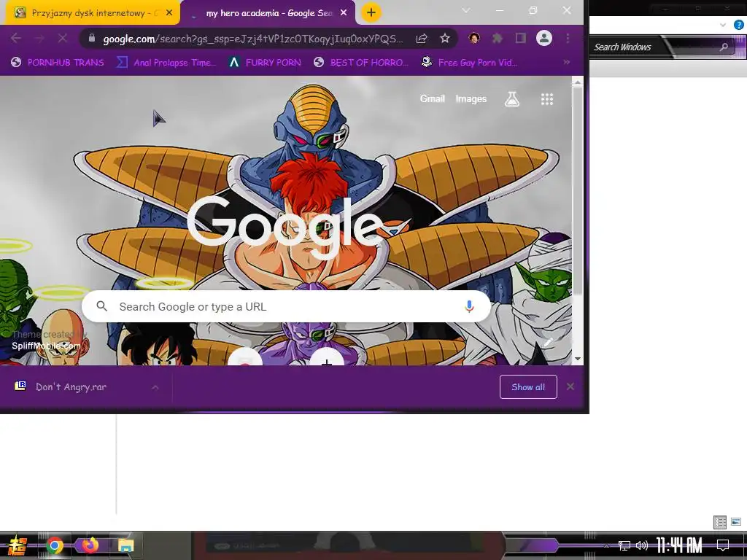Viewport: 747px width, 560px height.
Task: Open Gmail link
Action: (432, 98)
